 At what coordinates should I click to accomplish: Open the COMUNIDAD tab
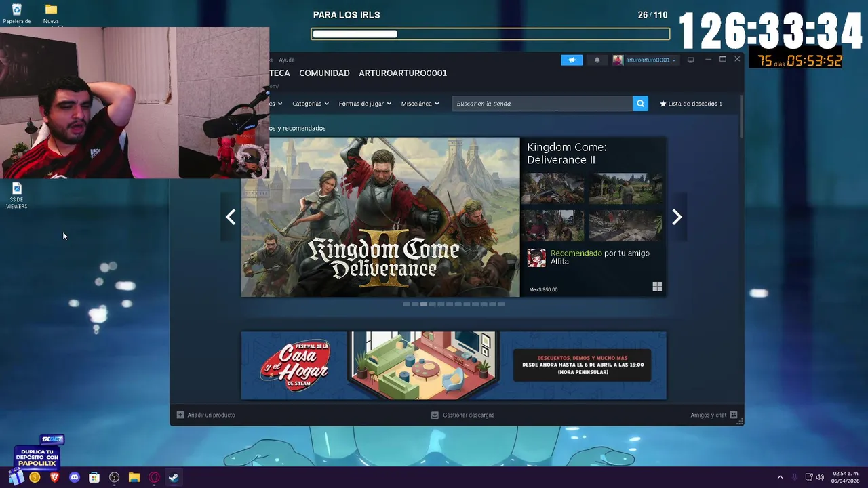[324, 73]
